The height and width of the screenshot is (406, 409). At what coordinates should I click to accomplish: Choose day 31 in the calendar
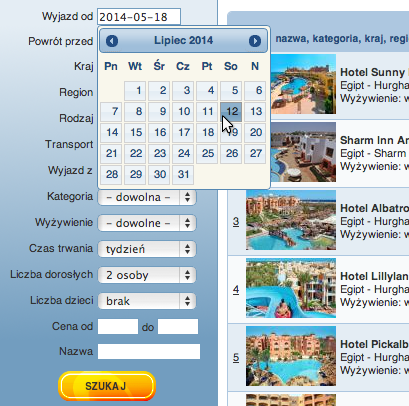point(183,174)
